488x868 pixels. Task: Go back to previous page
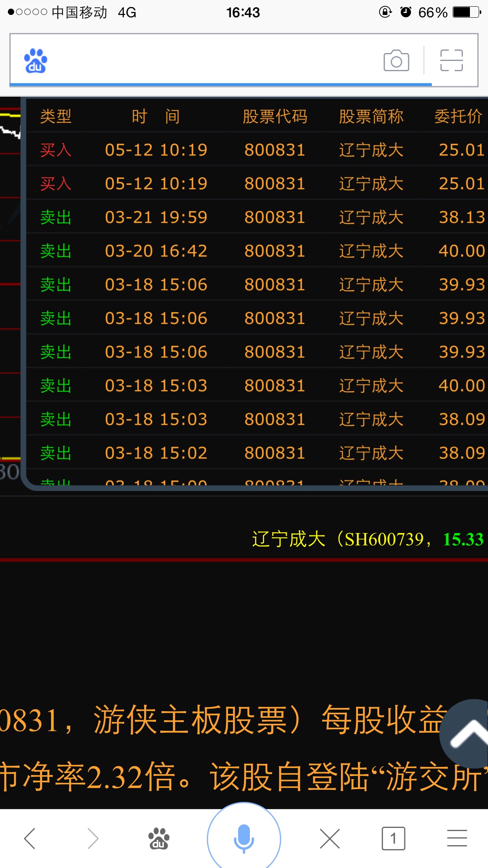click(30, 839)
